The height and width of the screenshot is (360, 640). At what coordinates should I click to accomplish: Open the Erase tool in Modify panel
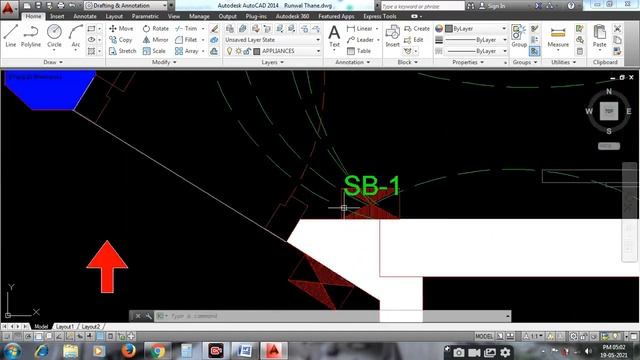click(x=214, y=29)
